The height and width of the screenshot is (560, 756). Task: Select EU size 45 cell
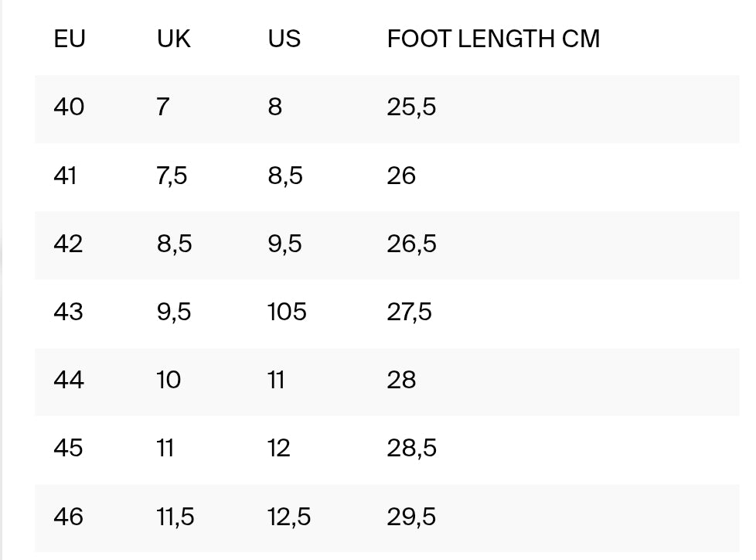[x=68, y=448]
